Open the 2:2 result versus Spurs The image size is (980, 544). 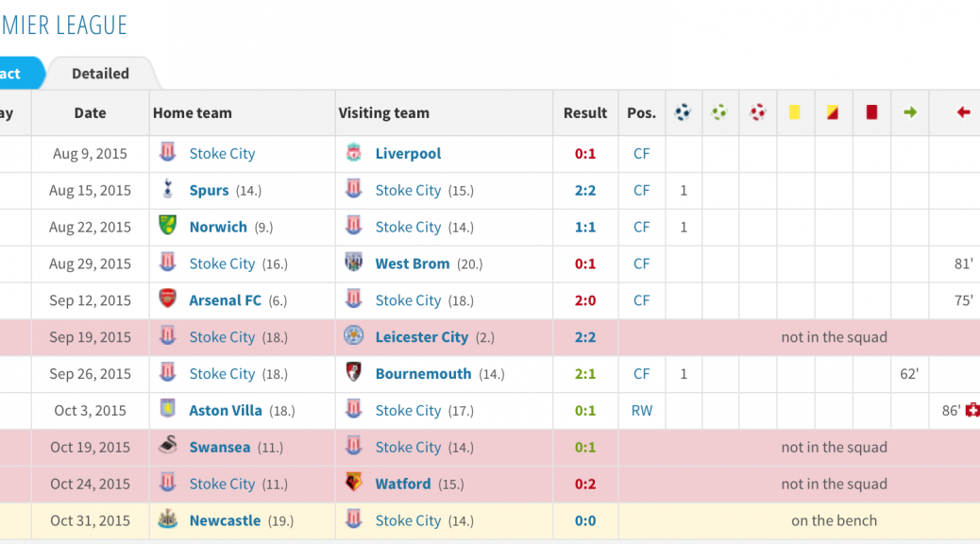[x=584, y=190]
